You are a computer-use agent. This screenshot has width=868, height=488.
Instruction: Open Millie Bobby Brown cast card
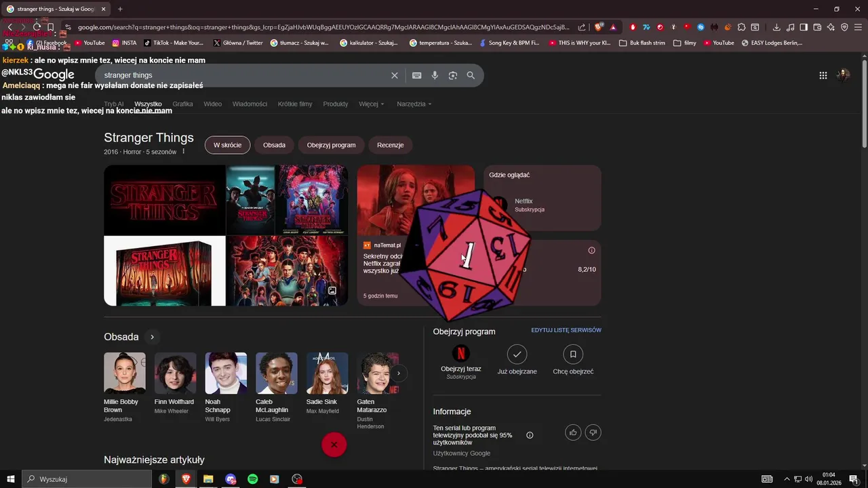pyautogui.click(x=125, y=387)
